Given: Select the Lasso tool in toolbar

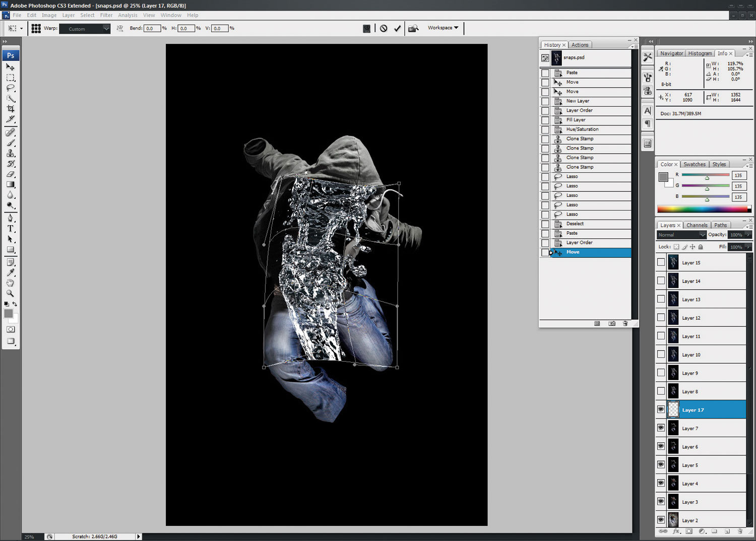Looking at the screenshot, I should pyautogui.click(x=10, y=88).
